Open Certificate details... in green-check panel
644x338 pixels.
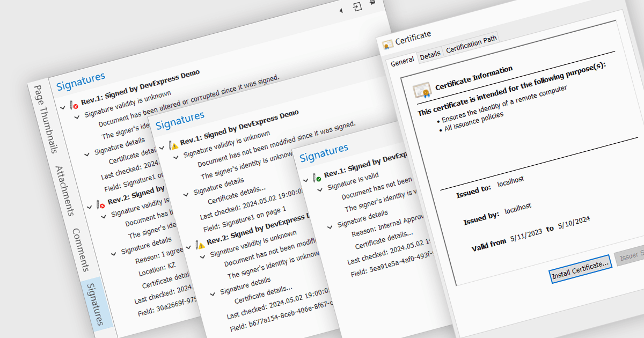click(x=384, y=240)
